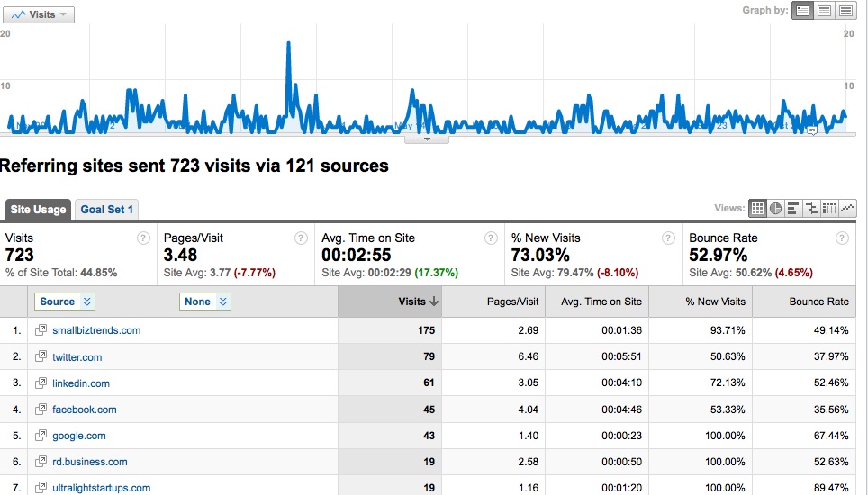Viewport: 868px width, 495px height.
Task: Select the comparison view icon
Action: (811, 209)
